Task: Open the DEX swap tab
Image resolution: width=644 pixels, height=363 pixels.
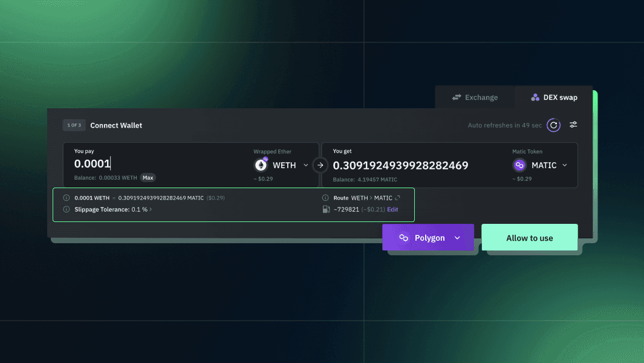Action: (554, 97)
